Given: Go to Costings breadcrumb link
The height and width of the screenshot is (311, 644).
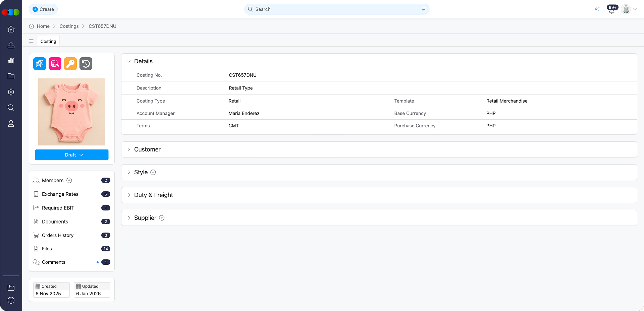Looking at the screenshot, I should pos(69,26).
